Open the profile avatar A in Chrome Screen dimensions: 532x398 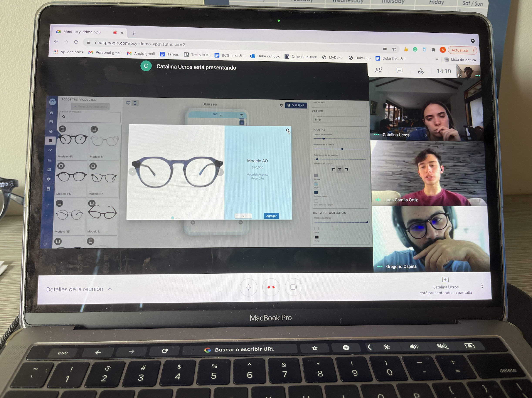[x=443, y=50]
